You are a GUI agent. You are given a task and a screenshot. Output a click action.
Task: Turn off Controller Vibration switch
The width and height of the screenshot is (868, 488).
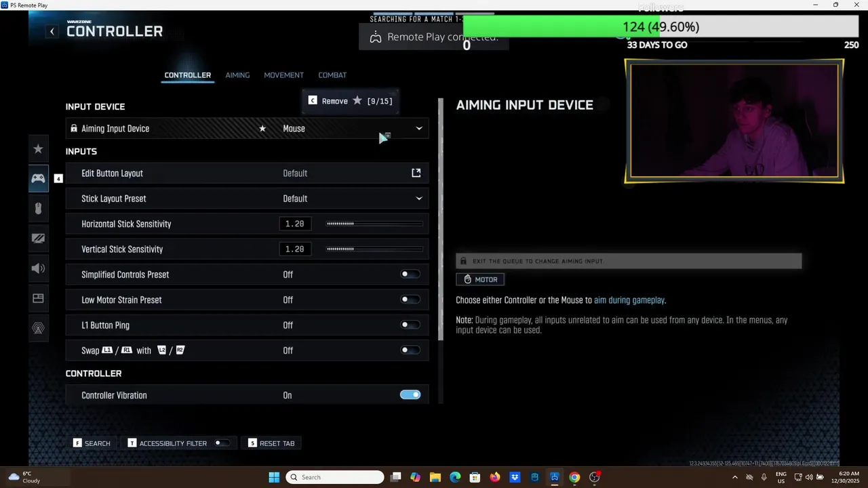(x=410, y=395)
